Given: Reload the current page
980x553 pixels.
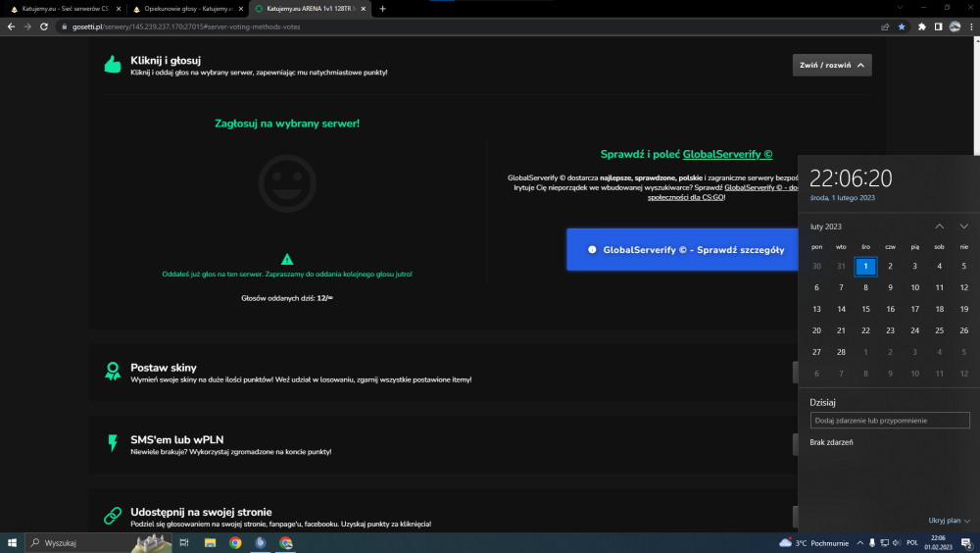Looking at the screenshot, I should (x=44, y=26).
